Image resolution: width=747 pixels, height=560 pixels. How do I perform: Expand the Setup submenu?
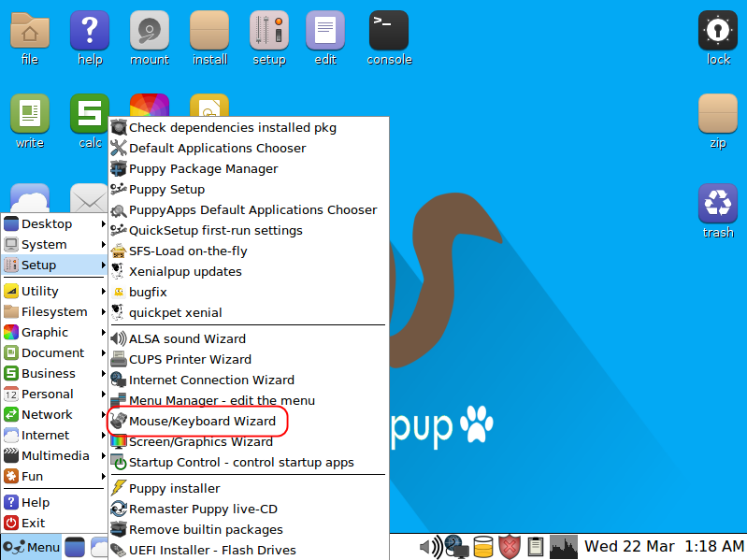pyautogui.click(x=54, y=265)
